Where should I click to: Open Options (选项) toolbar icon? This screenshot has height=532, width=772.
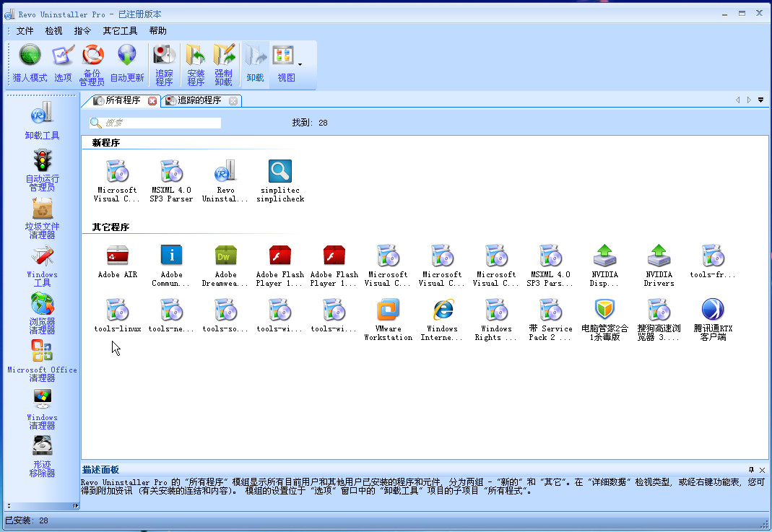point(63,63)
